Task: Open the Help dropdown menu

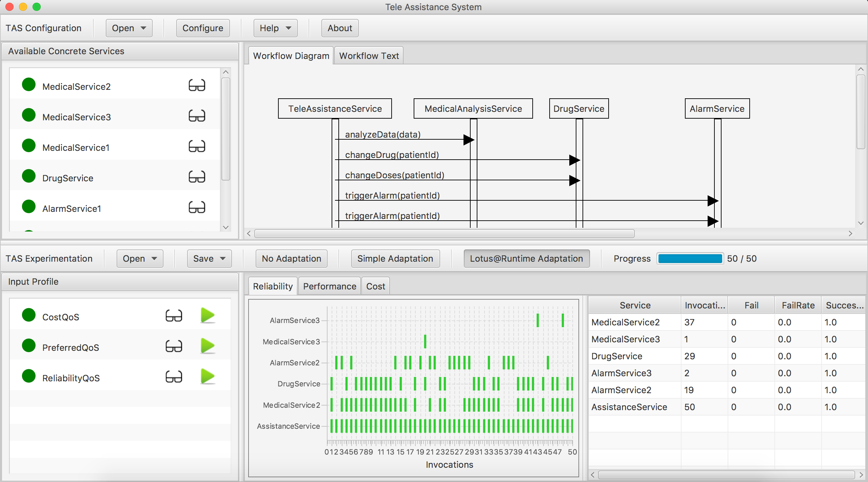Action: click(275, 28)
